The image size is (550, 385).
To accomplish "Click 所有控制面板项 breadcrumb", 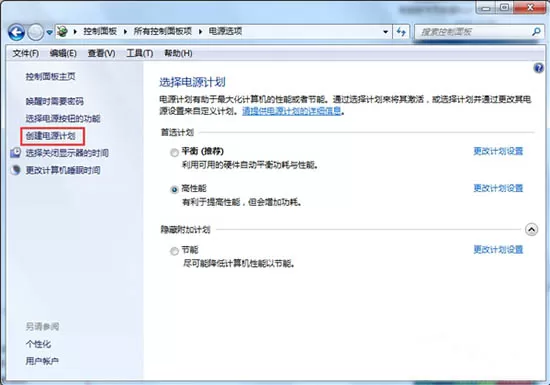I will 163,32.
